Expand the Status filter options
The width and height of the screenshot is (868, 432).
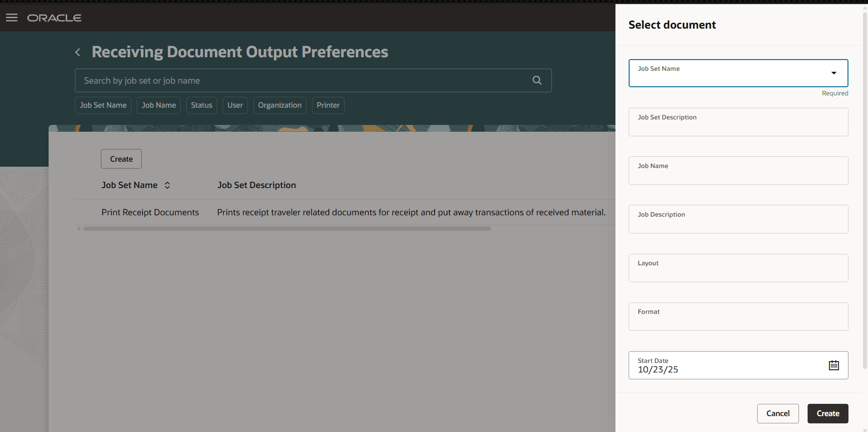[201, 105]
